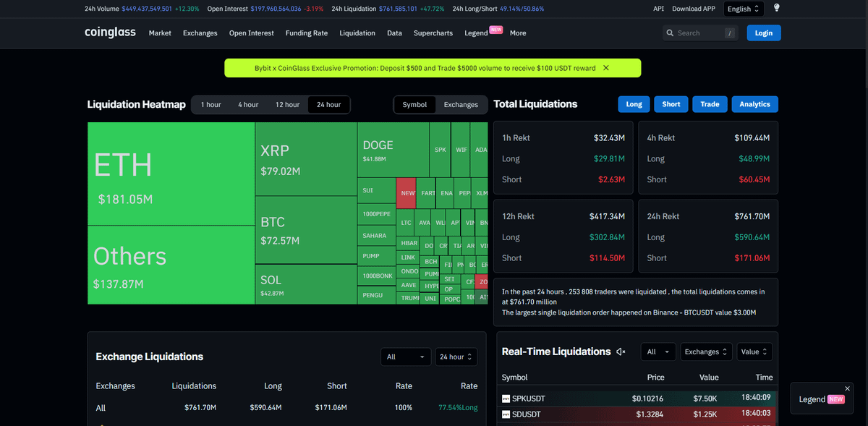868x426 pixels.
Task: Open the Supercharts menu
Action: (x=433, y=33)
